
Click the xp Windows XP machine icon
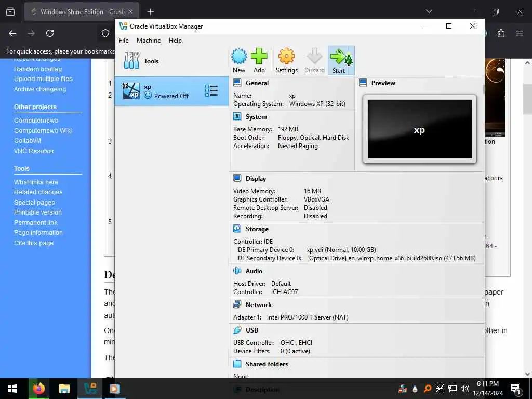coord(131,90)
